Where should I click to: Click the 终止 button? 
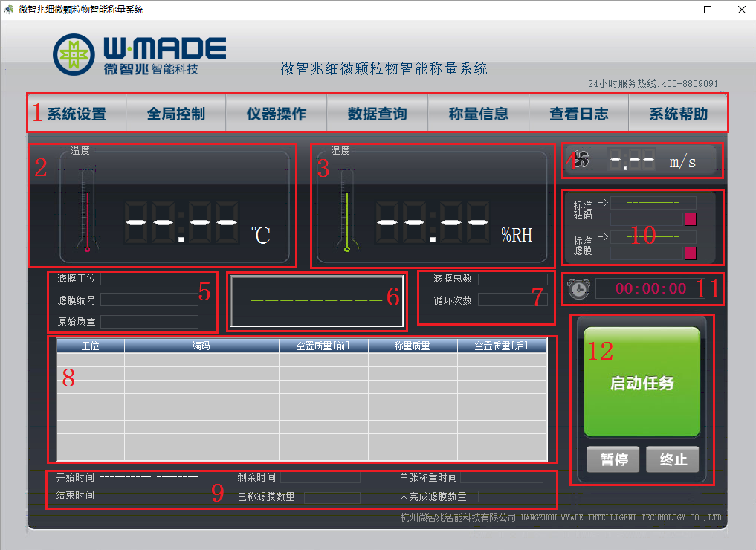pyautogui.click(x=673, y=459)
